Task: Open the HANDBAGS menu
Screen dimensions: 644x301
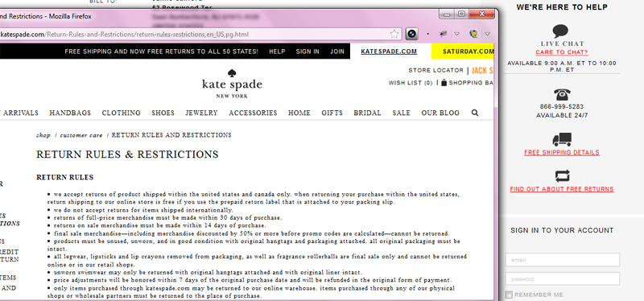Action: tap(70, 113)
